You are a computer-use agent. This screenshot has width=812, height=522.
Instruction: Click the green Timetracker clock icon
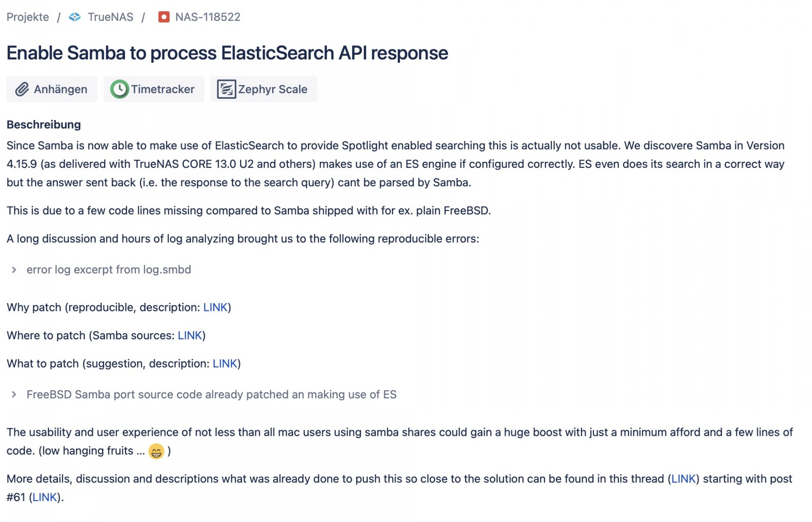point(119,89)
